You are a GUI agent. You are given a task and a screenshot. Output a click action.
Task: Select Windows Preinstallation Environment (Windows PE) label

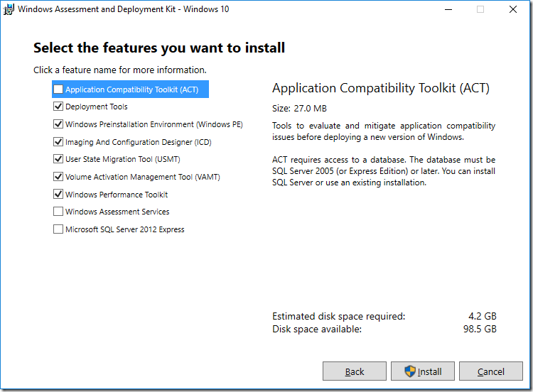pyautogui.click(x=154, y=124)
